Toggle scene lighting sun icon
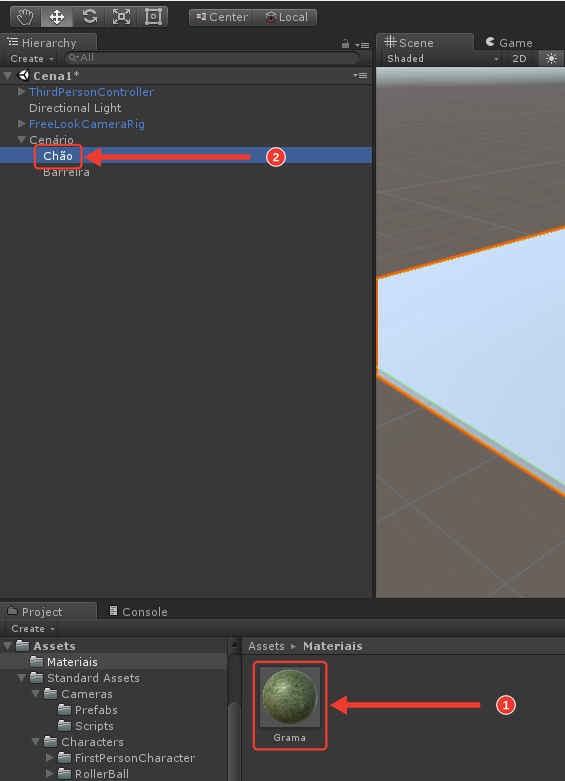 click(551, 58)
